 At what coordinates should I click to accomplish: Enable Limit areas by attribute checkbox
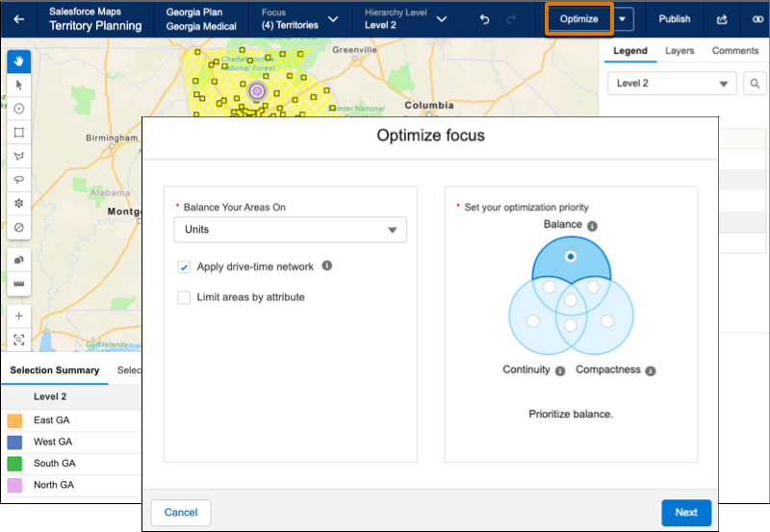[x=184, y=297]
